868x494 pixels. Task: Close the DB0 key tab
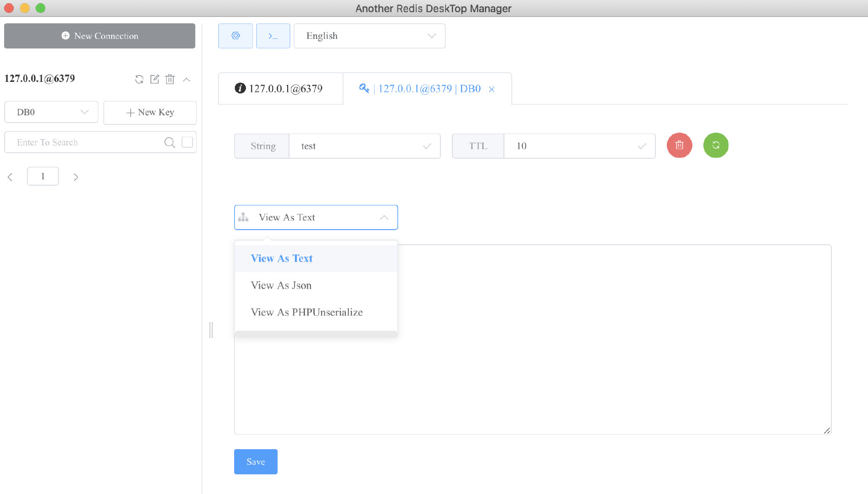pyautogui.click(x=492, y=89)
